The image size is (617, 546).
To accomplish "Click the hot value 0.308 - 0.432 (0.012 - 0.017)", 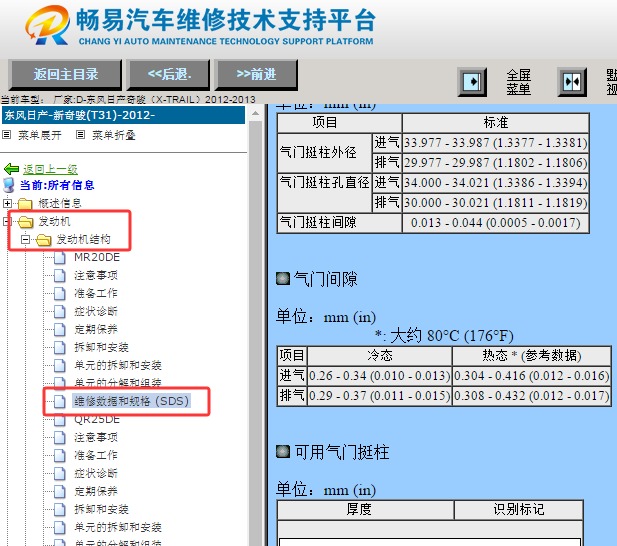I will coord(532,396).
